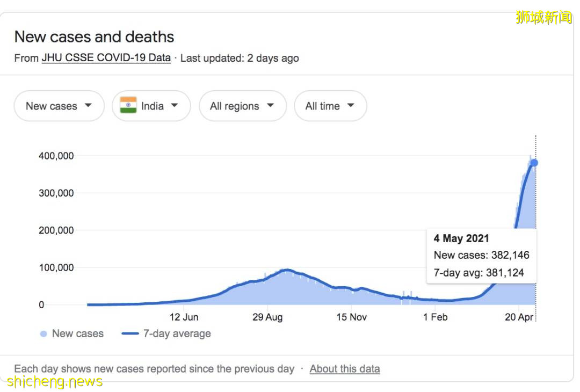Select the New cases and deaths heading

click(94, 37)
